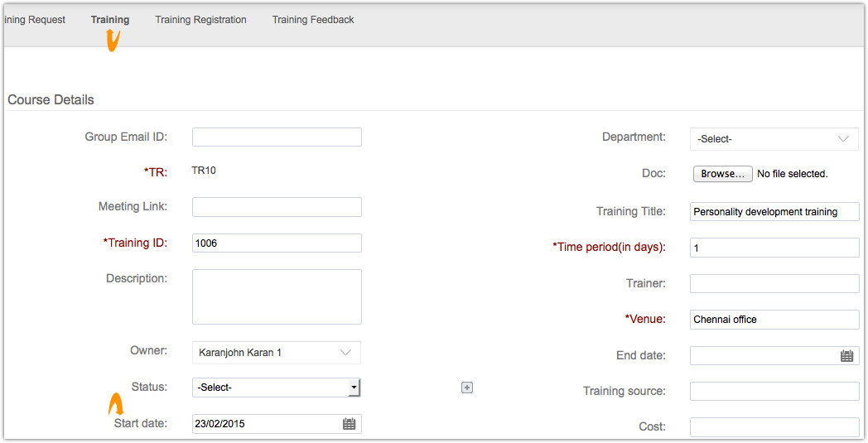This screenshot has width=868, height=443.
Task: Edit the Training ID field
Action: [x=277, y=243]
